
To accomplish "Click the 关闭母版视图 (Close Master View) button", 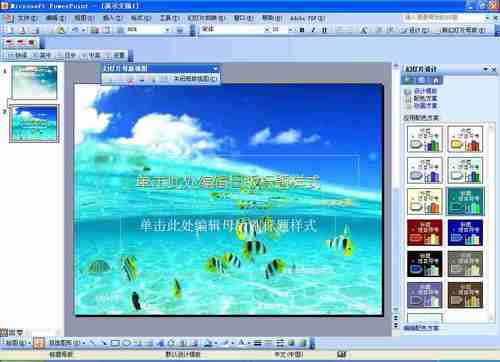I will 195,79.
